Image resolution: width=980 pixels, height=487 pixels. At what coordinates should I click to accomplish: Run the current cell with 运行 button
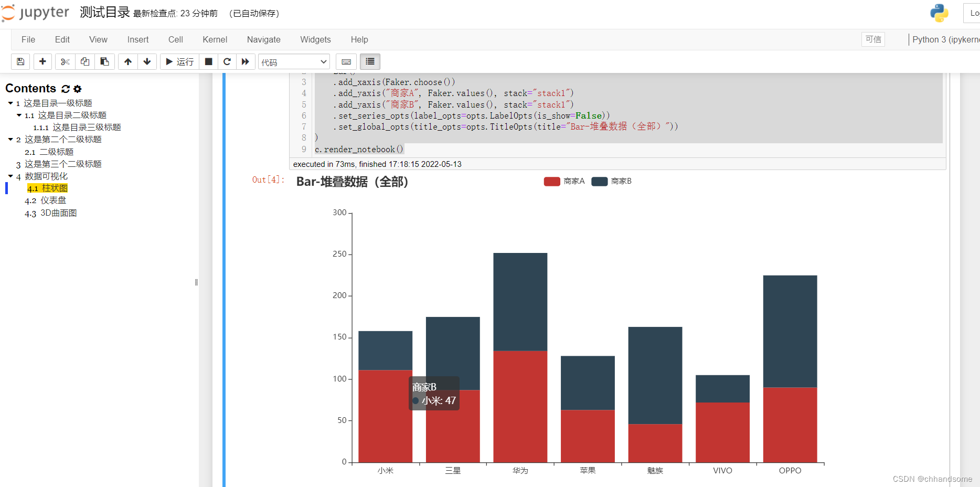(179, 62)
